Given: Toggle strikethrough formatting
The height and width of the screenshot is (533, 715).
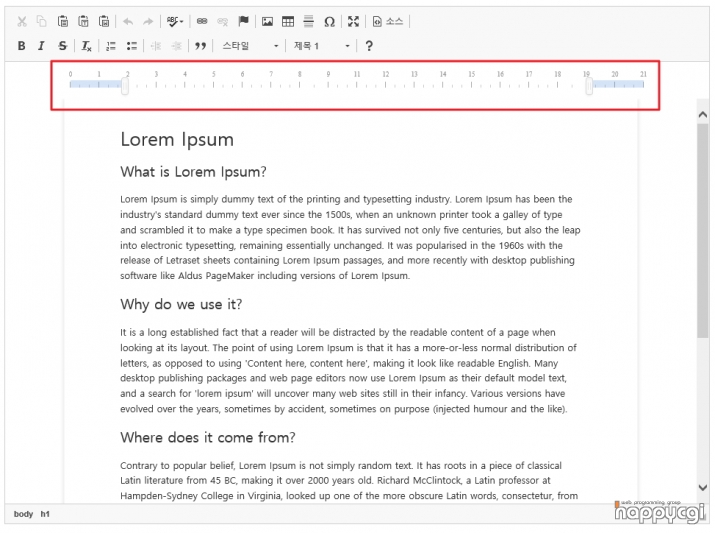Looking at the screenshot, I should pyautogui.click(x=62, y=46).
